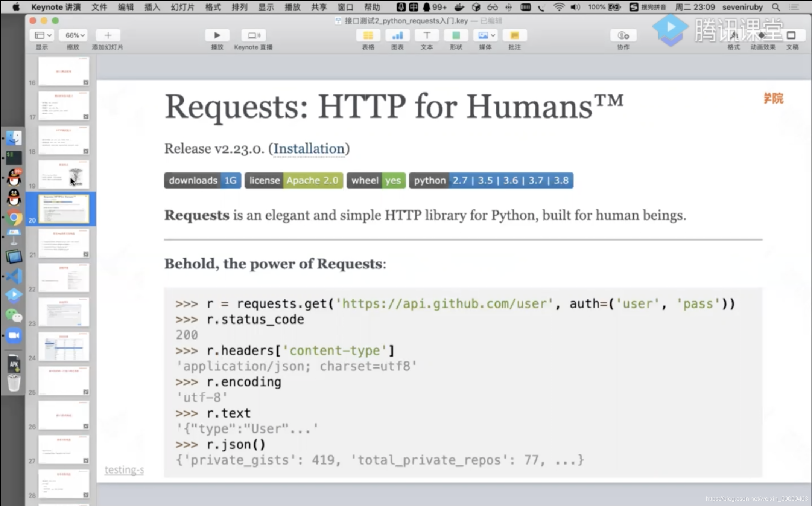Open Keynote Live broadcast icon
Viewport: 812px width, 506px height.
pos(253,35)
